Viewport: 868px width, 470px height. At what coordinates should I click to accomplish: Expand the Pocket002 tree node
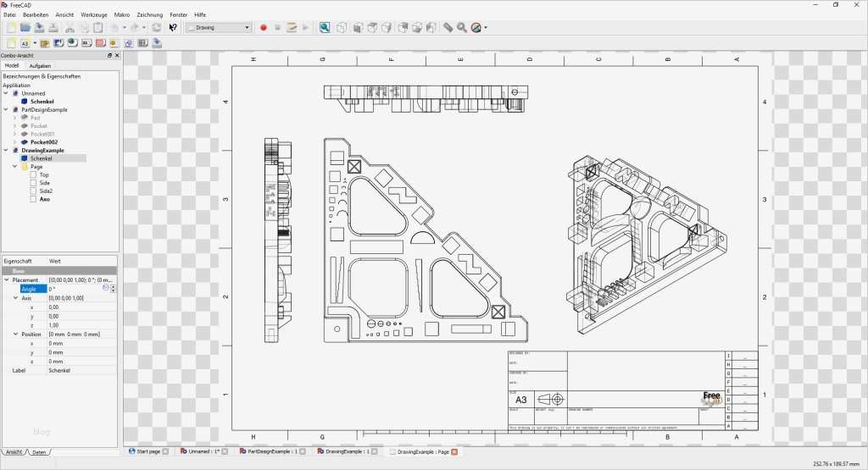(x=15, y=142)
